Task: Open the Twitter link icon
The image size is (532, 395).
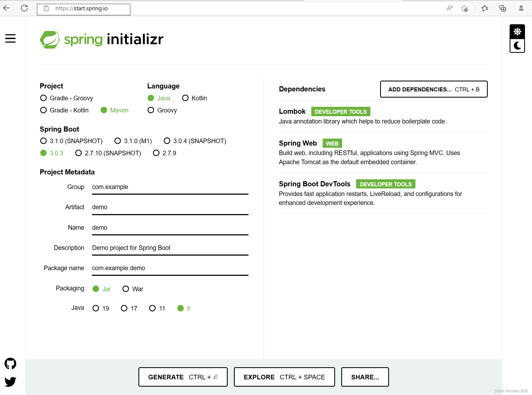Action: [x=10, y=382]
